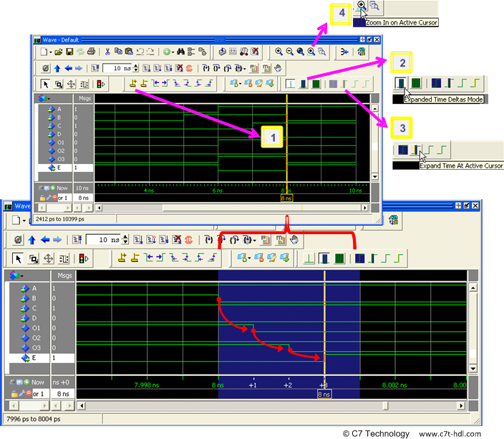Click the blue left arrow in lower Wave toolbar
Image resolution: width=504 pixels, height=439 pixels.
44,240
